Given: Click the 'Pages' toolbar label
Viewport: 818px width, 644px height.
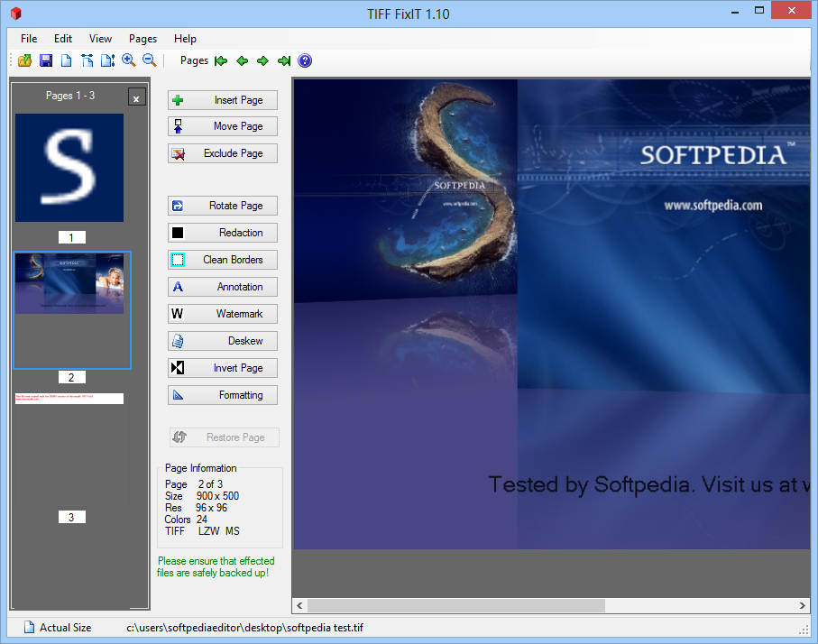Looking at the screenshot, I should pyautogui.click(x=194, y=60).
